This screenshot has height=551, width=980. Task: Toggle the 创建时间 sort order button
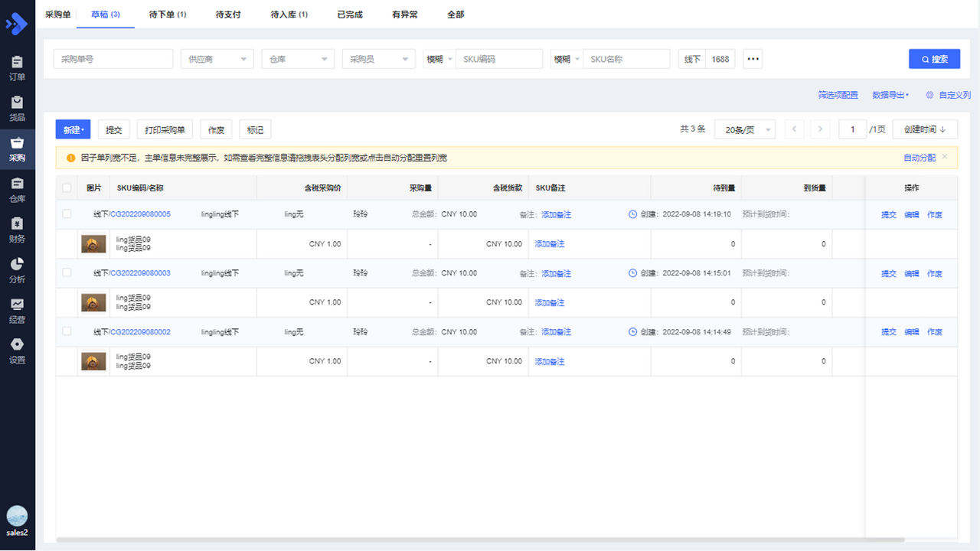click(925, 129)
